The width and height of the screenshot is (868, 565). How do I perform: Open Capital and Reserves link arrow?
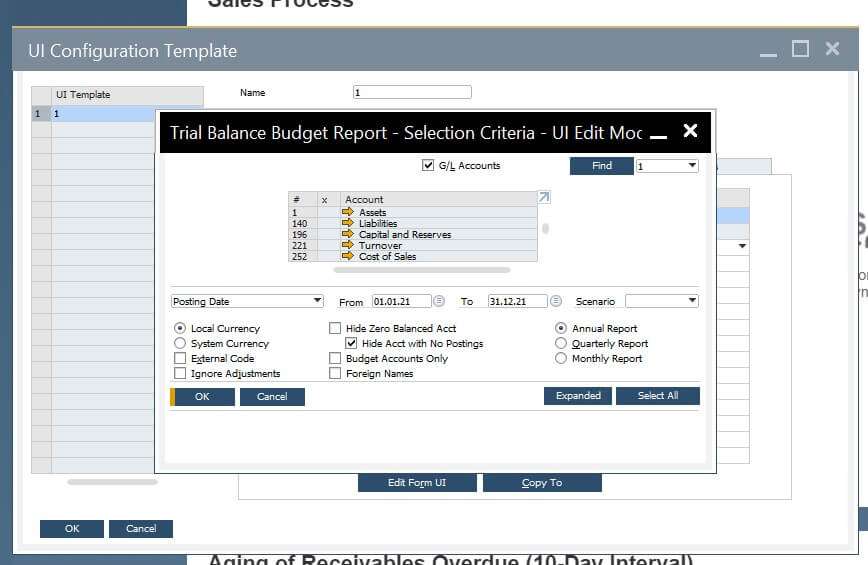[x=348, y=234]
